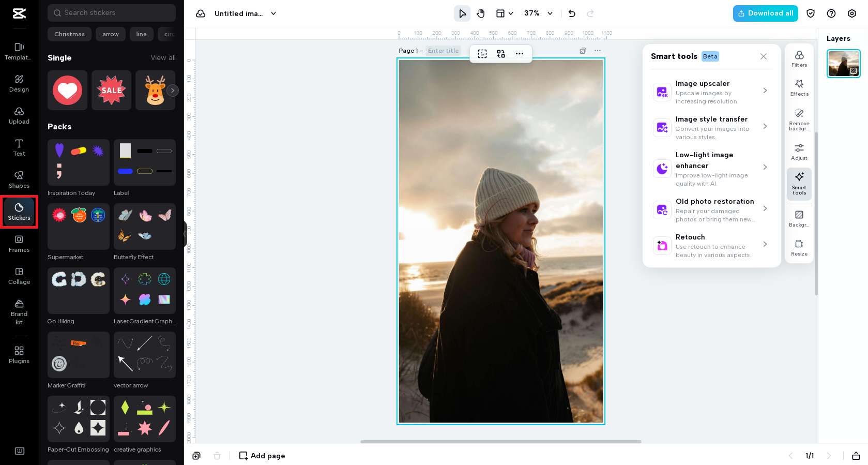Click the undo arrow icon
Image resolution: width=868 pixels, height=465 pixels.
pos(571,13)
